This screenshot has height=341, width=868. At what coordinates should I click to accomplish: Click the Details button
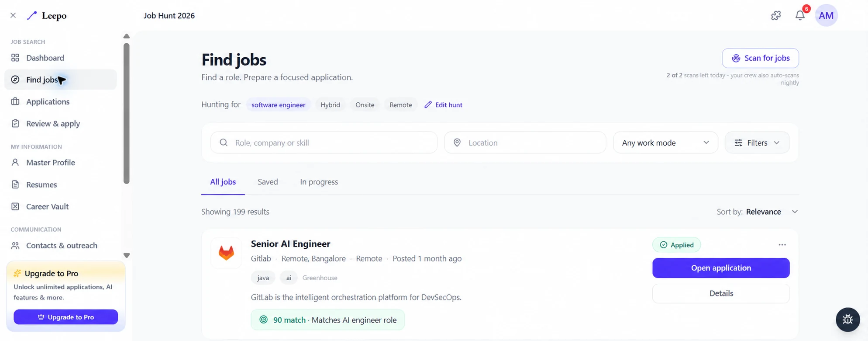(721, 293)
